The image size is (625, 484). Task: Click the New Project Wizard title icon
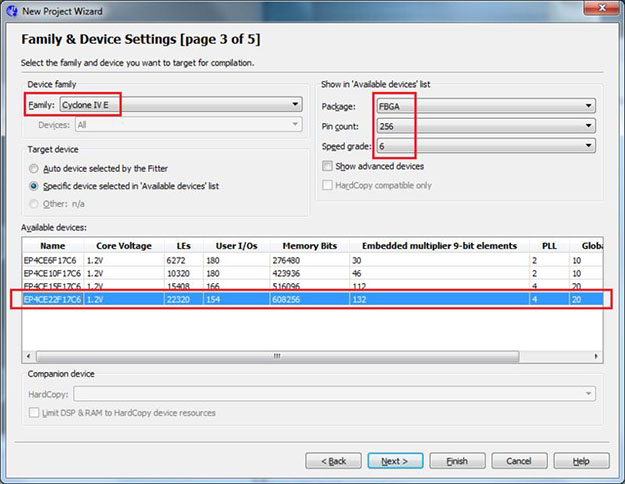pyautogui.click(x=11, y=10)
